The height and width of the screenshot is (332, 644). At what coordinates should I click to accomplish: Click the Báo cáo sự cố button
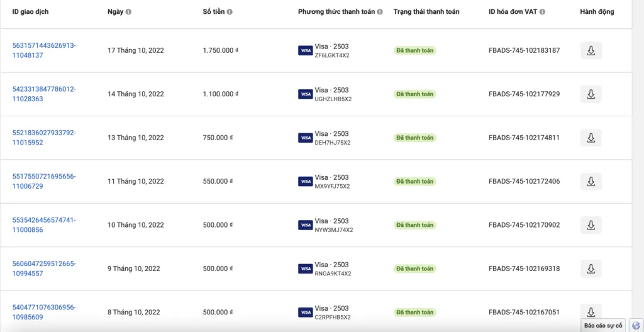[603, 326]
